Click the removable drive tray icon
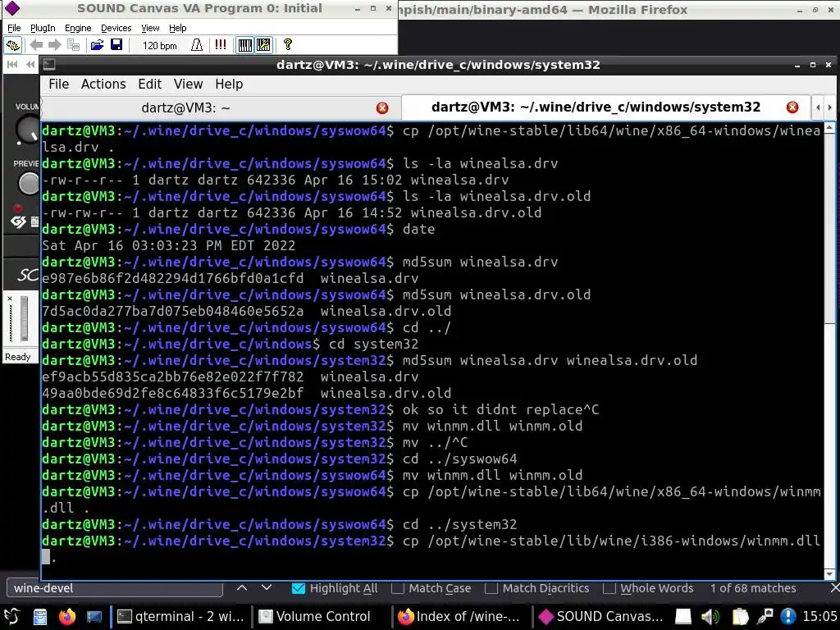This screenshot has height=630, width=840. pos(683,617)
